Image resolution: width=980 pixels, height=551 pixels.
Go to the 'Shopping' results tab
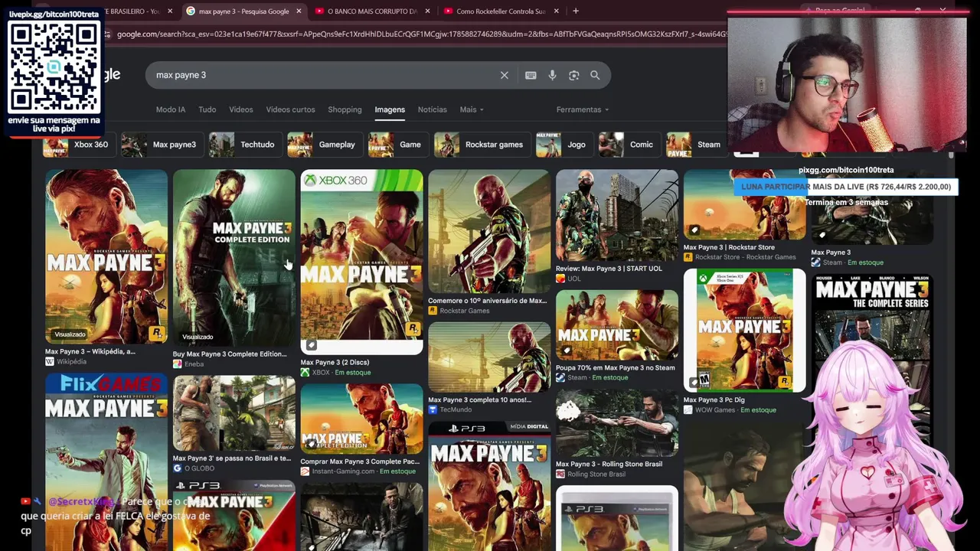click(345, 109)
